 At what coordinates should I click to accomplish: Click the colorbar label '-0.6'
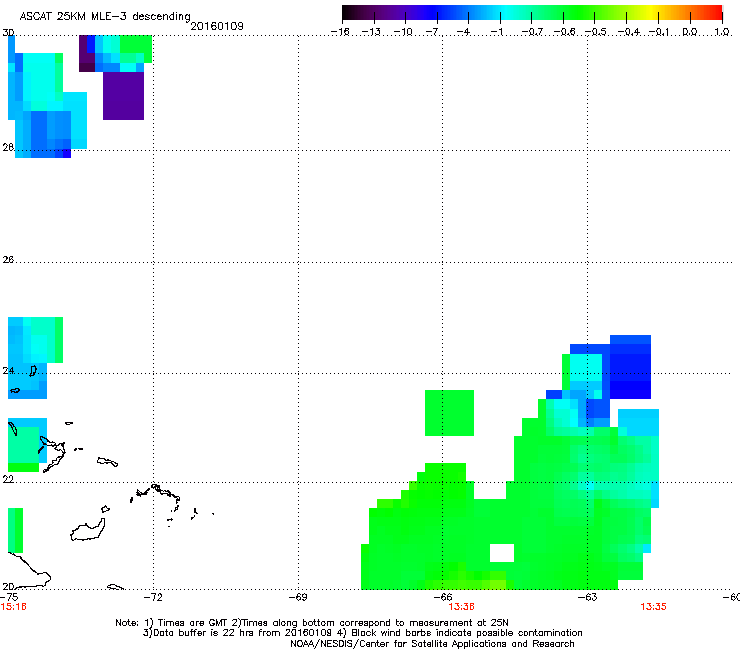(563, 32)
